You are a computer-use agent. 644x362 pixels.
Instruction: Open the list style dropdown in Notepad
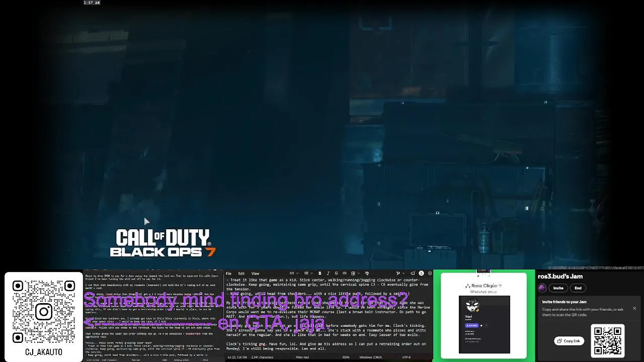[x=308, y=274]
